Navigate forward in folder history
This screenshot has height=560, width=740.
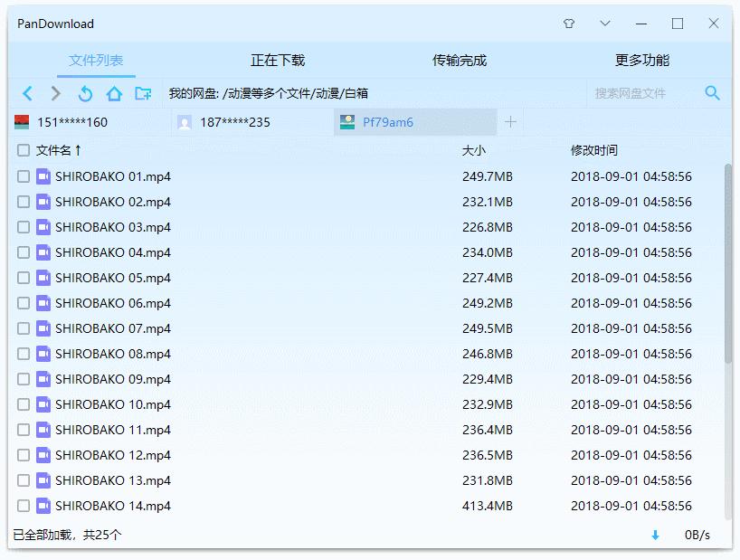pyautogui.click(x=55, y=93)
